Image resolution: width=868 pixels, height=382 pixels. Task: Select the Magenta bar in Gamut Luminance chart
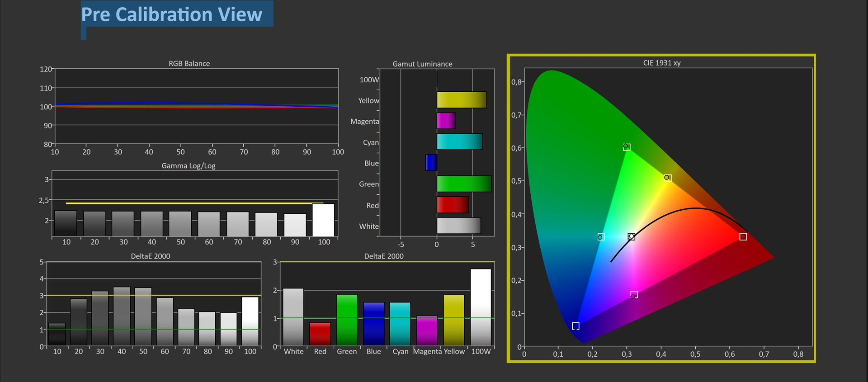click(446, 121)
